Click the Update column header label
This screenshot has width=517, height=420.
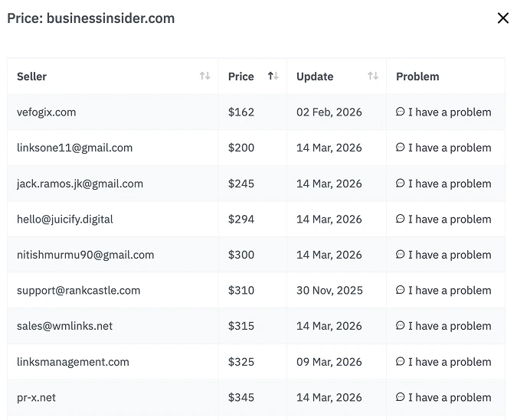click(x=315, y=77)
